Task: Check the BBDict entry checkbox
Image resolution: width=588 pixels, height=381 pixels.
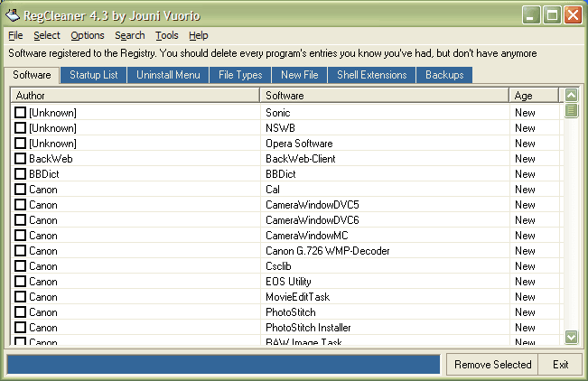Action: tap(20, 174)
